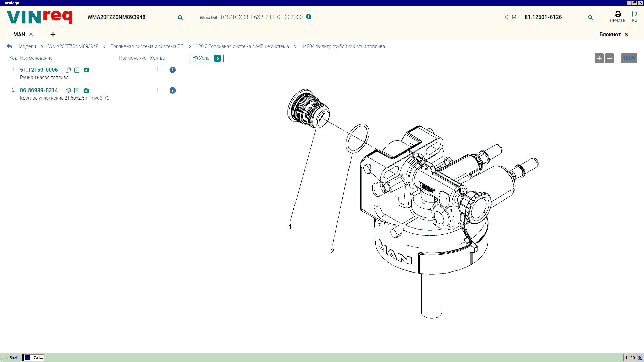
Task: Open photo camera icon for 51.12150-0006
Action: [86, 70]
